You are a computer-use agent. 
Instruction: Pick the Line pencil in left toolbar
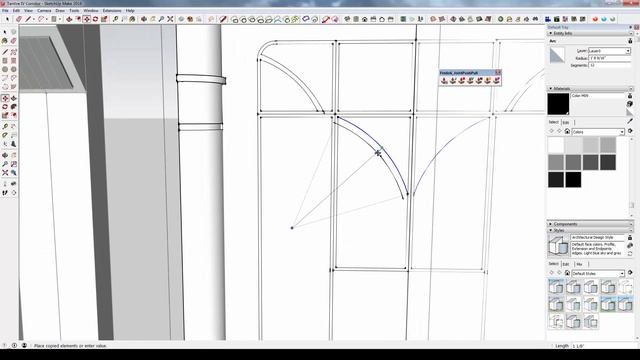point(5,52)
